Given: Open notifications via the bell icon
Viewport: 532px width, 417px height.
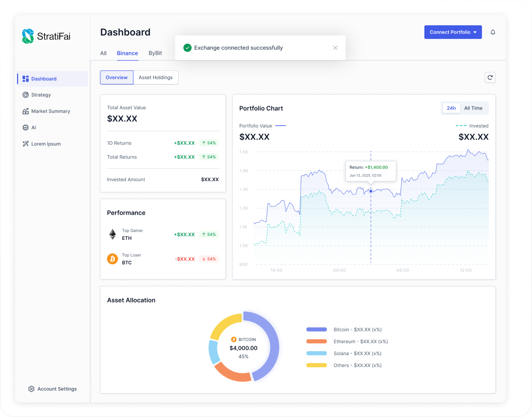Looking at the screenshot, I should coord(493,32).
